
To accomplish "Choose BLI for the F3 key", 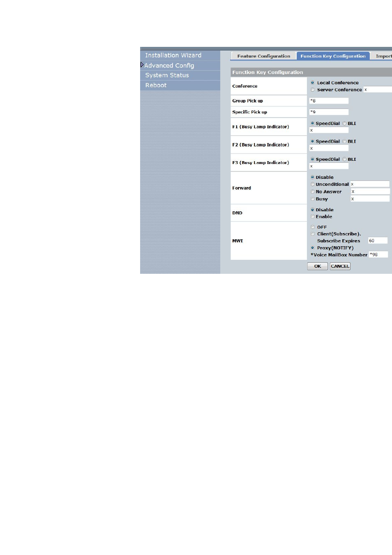I will tap(344, 160).
